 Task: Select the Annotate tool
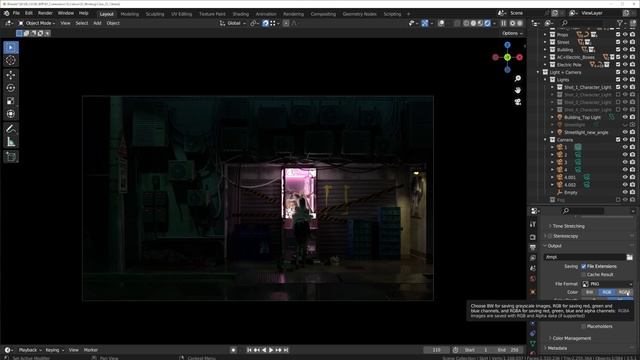[11, 129]
